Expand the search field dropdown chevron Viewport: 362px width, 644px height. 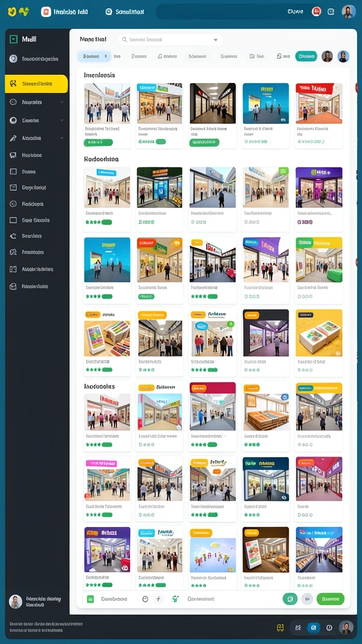pyautogui.click(x=216, y=40)
